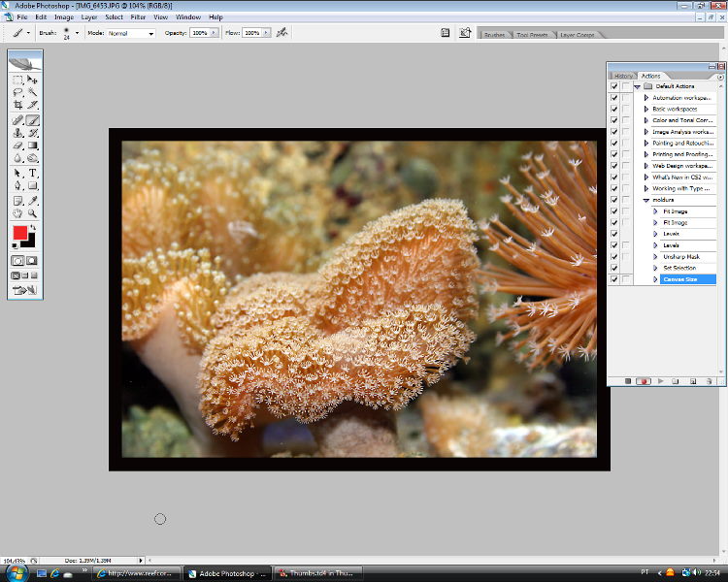Collapse the moldura action set

(647, 200)
